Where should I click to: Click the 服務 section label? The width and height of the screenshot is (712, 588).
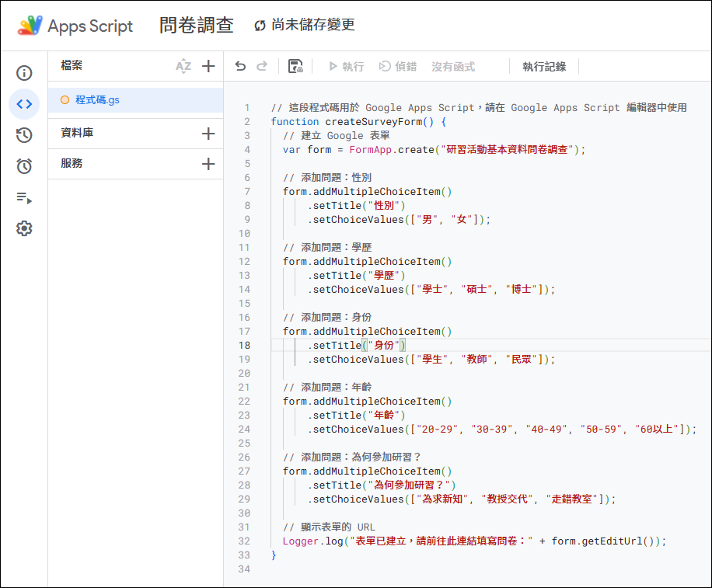pos(72,163)
